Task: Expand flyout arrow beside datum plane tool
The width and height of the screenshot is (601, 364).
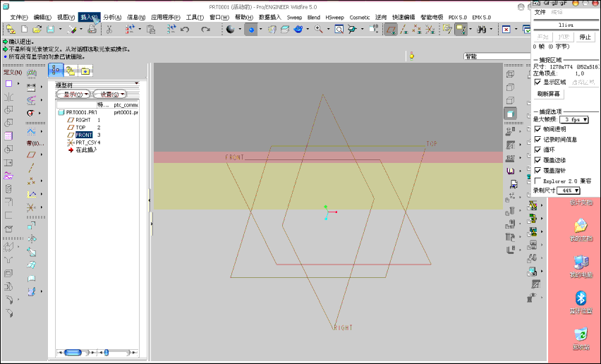Action: click(42, 154)
